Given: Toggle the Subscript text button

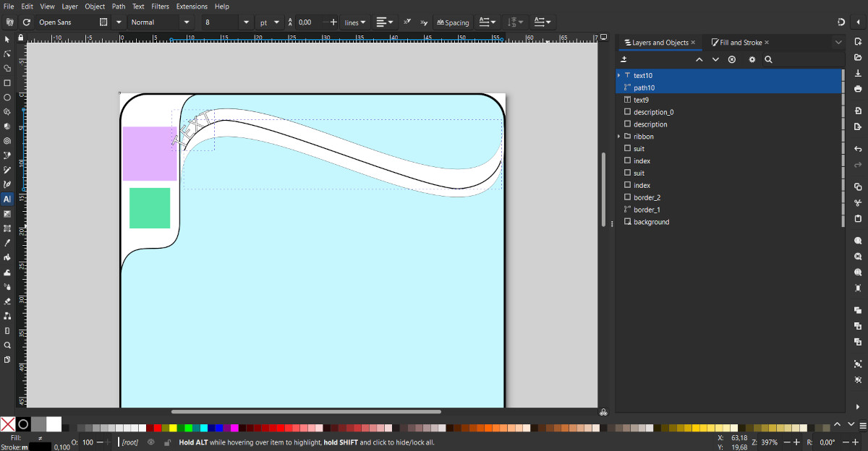Looking at the screenshot, I should tap(424, 22).
